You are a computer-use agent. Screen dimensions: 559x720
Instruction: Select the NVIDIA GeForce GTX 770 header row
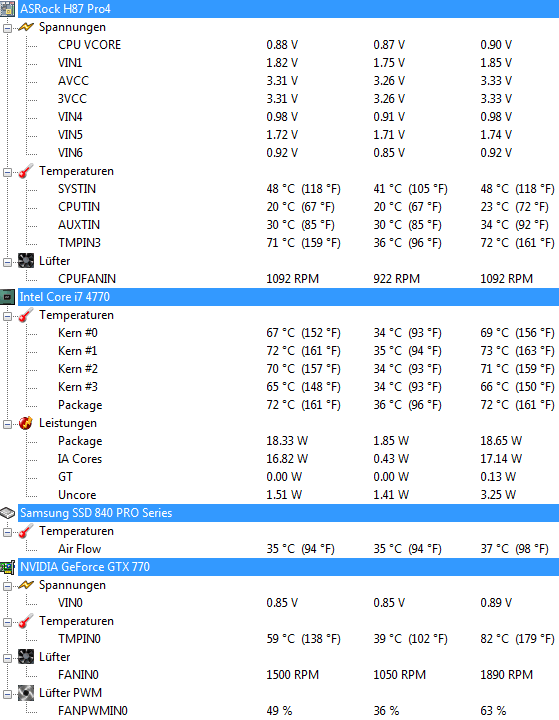(x=288, y=567)
